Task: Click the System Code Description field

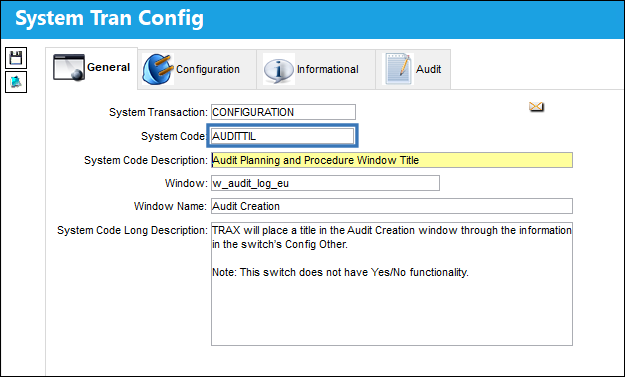Action: click(x=392, y=160)
